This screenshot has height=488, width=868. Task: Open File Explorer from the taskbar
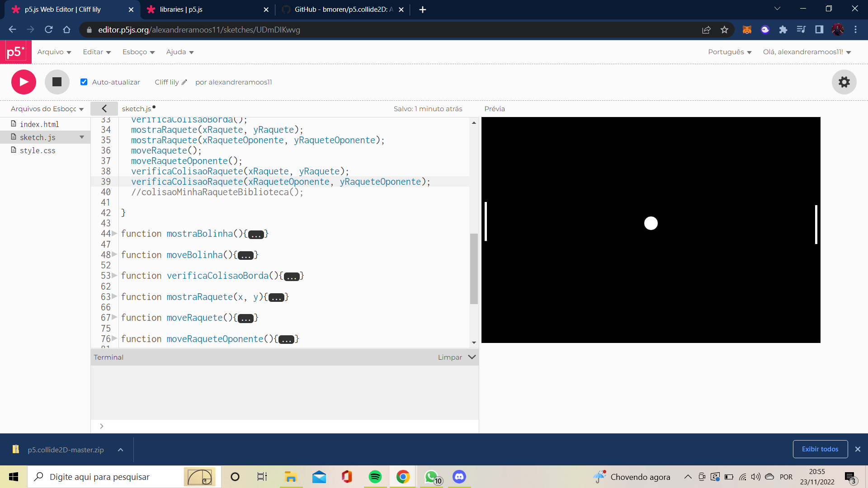pyautogui.click(x=291, y=477)
